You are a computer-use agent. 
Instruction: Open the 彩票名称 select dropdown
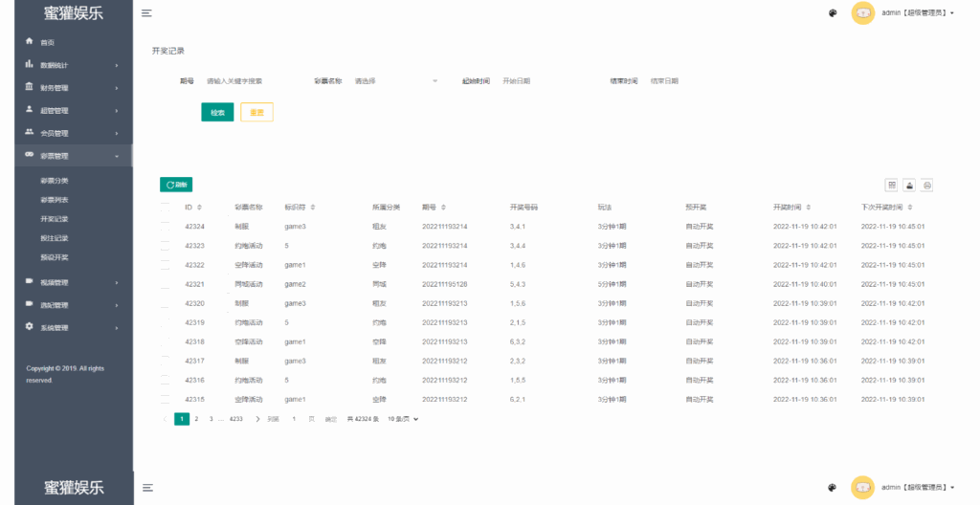point(395,81)
